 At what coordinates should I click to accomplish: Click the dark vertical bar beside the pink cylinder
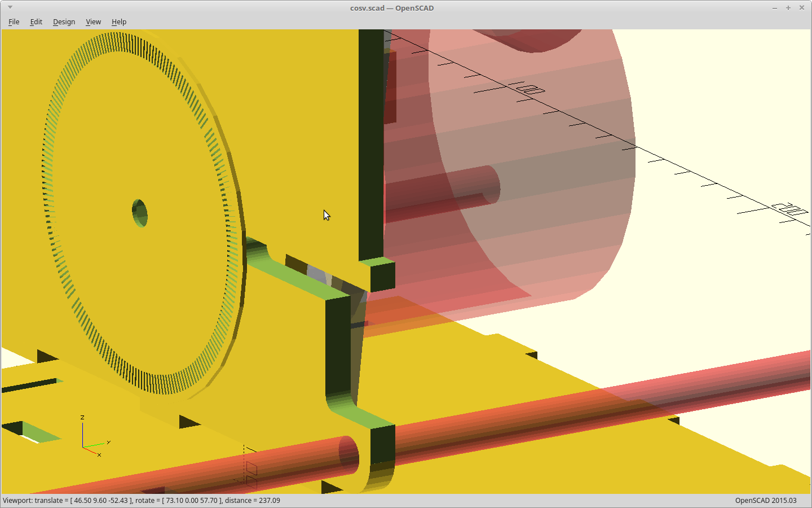tap(370, 141)
